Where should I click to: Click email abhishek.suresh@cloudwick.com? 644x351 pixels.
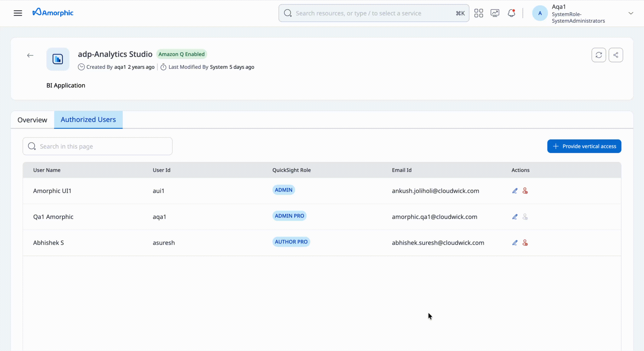click(438, 243)
